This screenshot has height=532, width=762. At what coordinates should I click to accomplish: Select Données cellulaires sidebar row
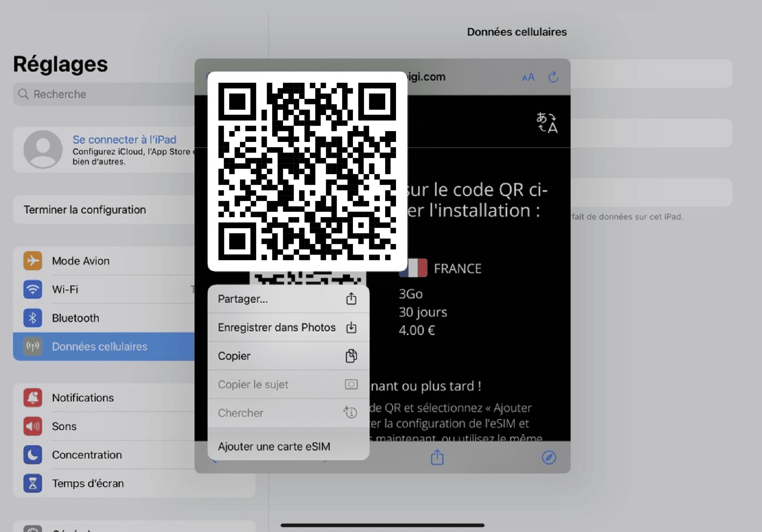pyautogui.click(x=104, y=346)
